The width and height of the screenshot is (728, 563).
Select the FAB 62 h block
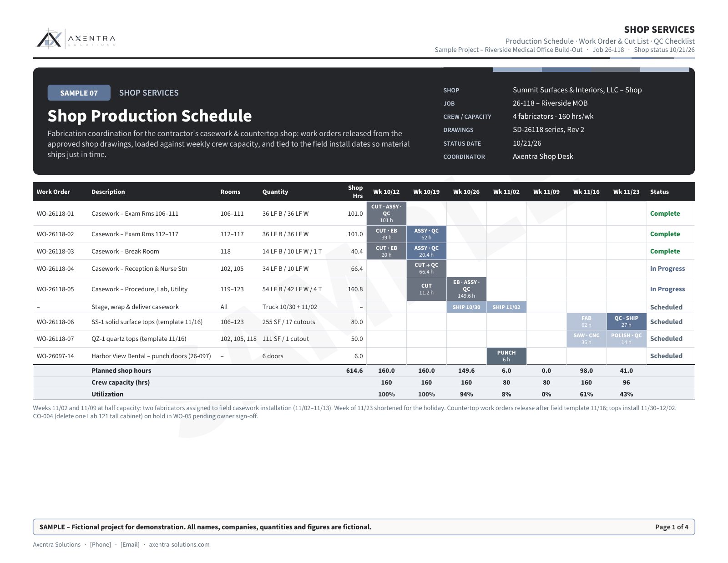click(x=586, y=322)
